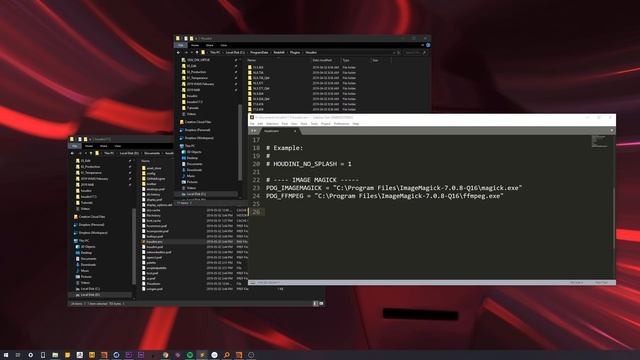Click the '# HOUDINI_NO_SPLASH = 1' comment line
The height and width of the screenshot is (360, 640).
309,164
